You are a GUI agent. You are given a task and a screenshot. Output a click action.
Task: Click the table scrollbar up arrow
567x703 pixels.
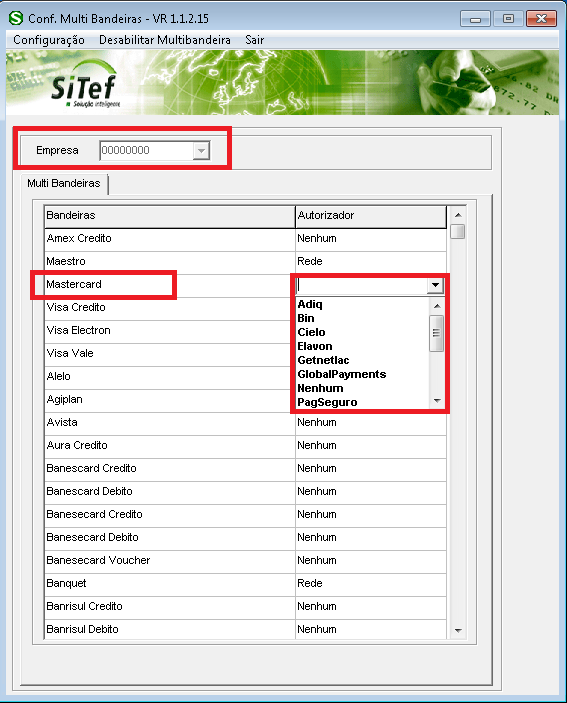click(458, 215)
